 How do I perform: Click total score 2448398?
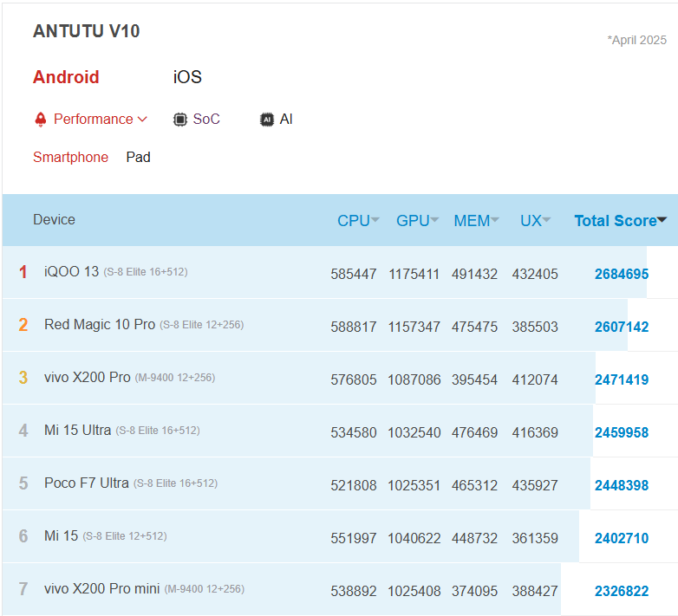point(622,485)
